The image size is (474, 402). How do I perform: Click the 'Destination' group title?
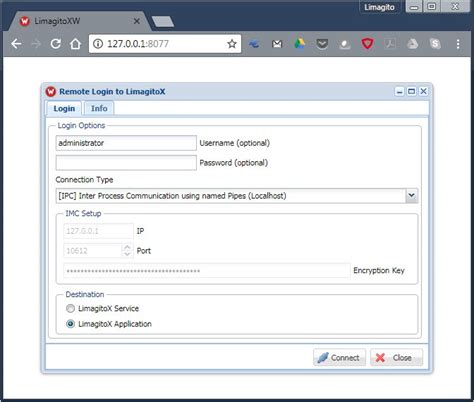[x=85, y=294]
